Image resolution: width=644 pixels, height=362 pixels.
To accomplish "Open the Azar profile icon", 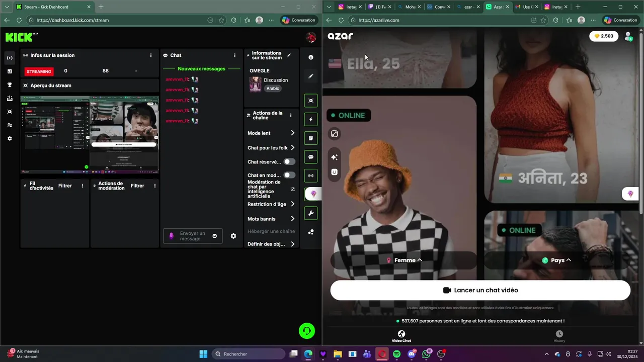I will coord(628,36).
